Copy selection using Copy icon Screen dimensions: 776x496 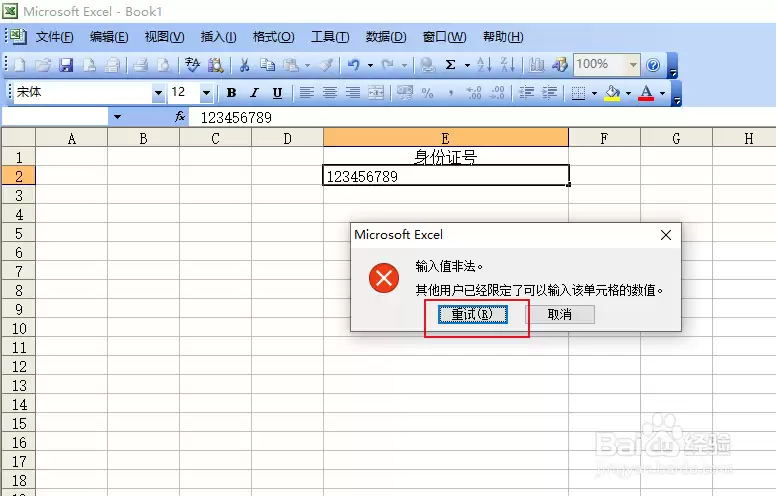click(x=267, y=65)
